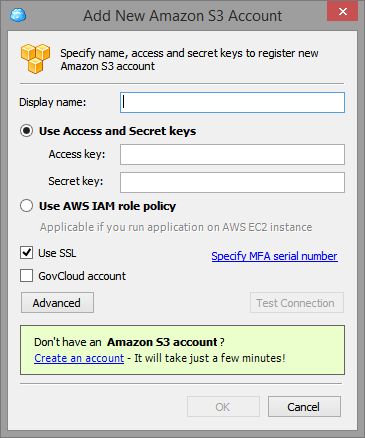Cancel the new account dialog

tap(304, 406)
